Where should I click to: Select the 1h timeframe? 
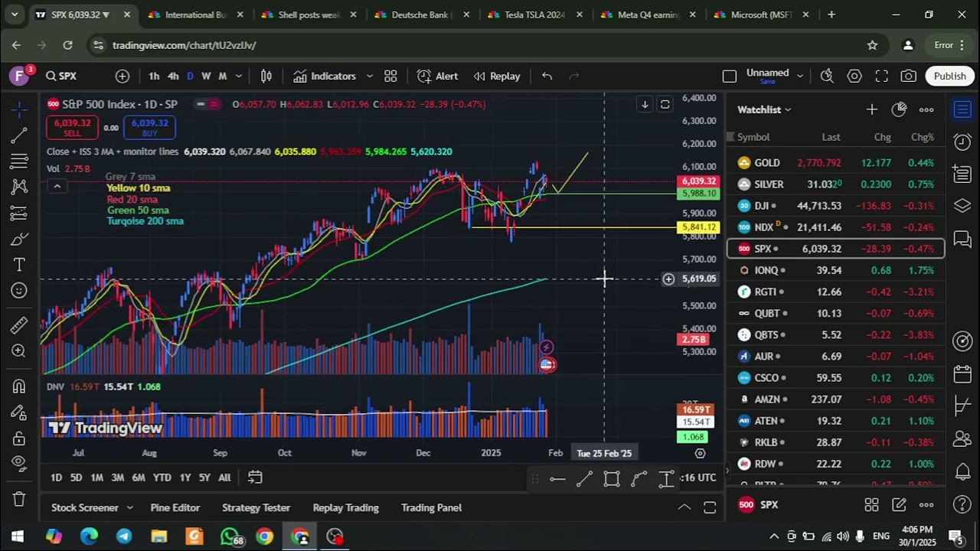pos(154,76)
